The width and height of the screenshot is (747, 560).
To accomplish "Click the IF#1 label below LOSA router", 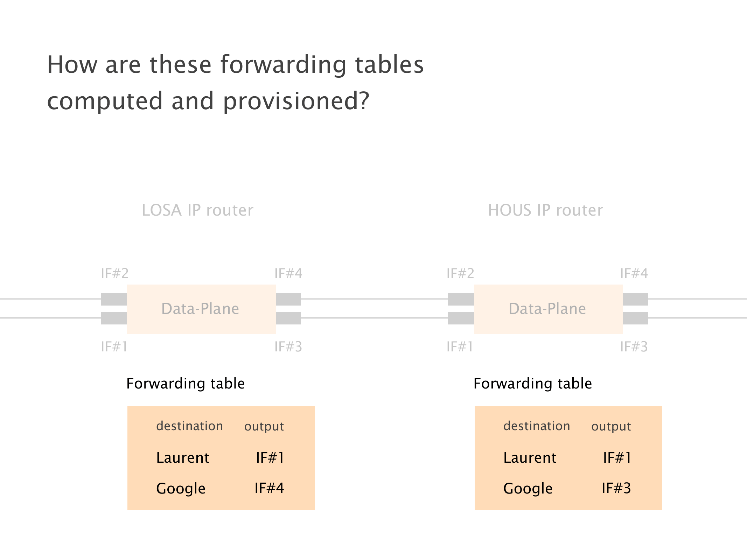I will (x=114, y=347).
